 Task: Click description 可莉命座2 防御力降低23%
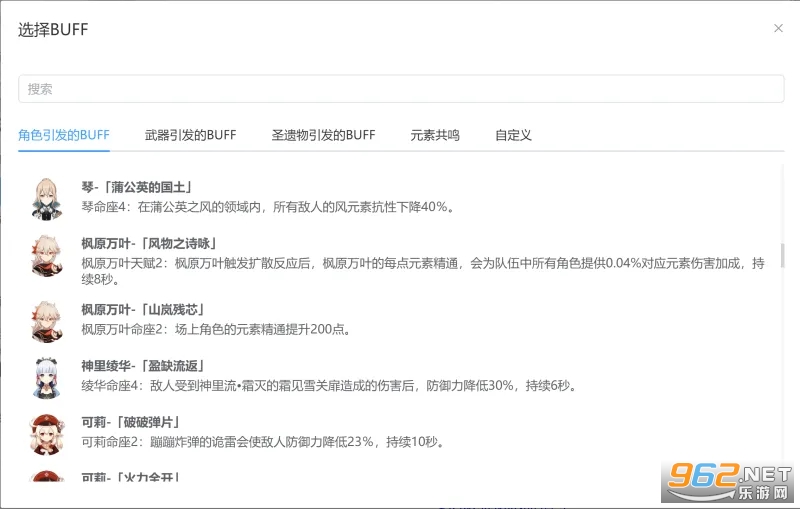tap(263, 442)
